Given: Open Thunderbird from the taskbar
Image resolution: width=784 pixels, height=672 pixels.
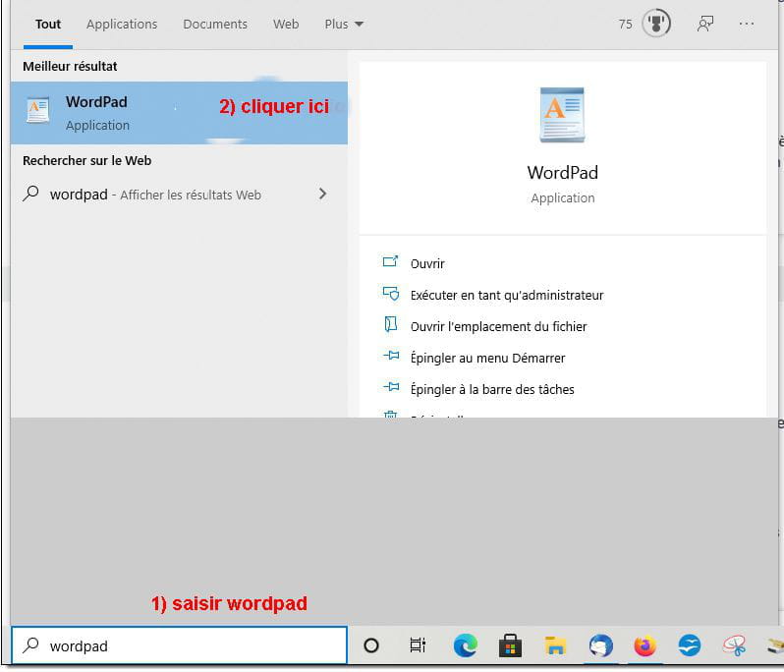Looking at the screenshot, I should 600,645.
